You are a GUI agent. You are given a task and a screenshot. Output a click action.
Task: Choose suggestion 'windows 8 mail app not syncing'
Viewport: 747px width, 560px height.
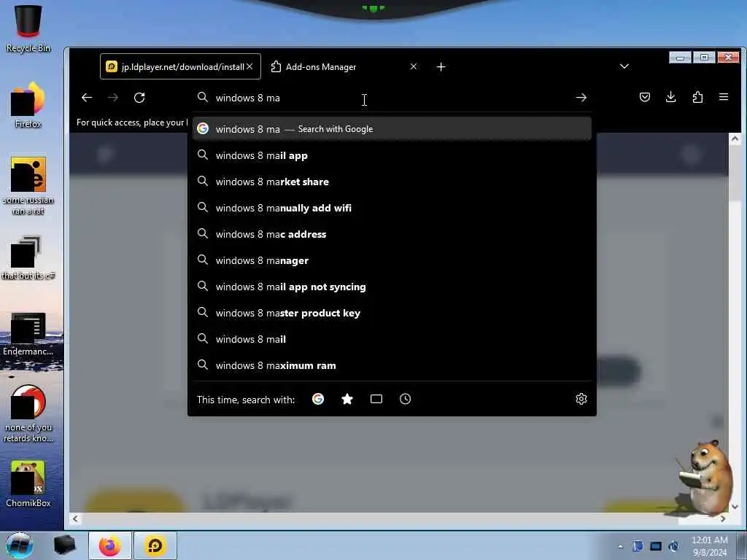click(x=392, y=287)
